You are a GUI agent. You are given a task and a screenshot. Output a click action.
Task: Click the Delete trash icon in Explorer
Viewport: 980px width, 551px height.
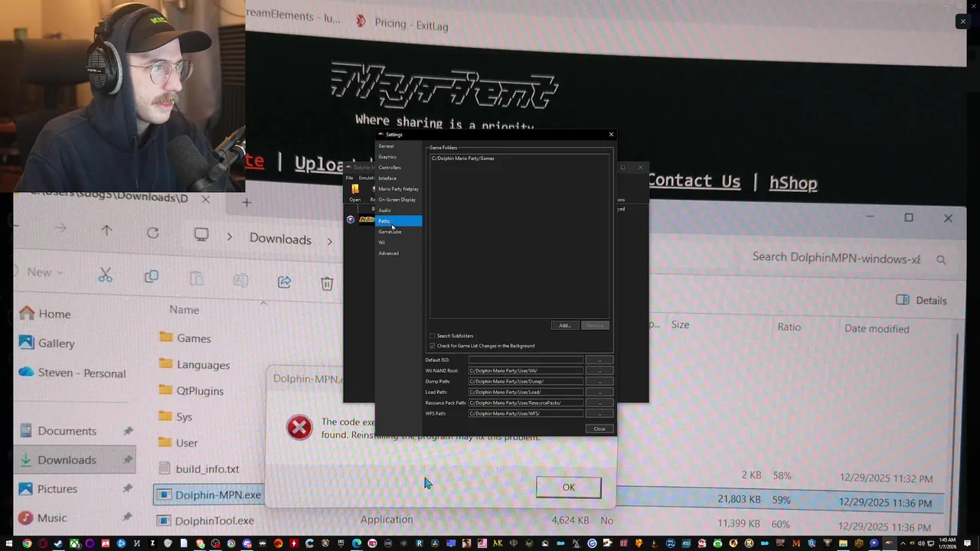[327, 283]
